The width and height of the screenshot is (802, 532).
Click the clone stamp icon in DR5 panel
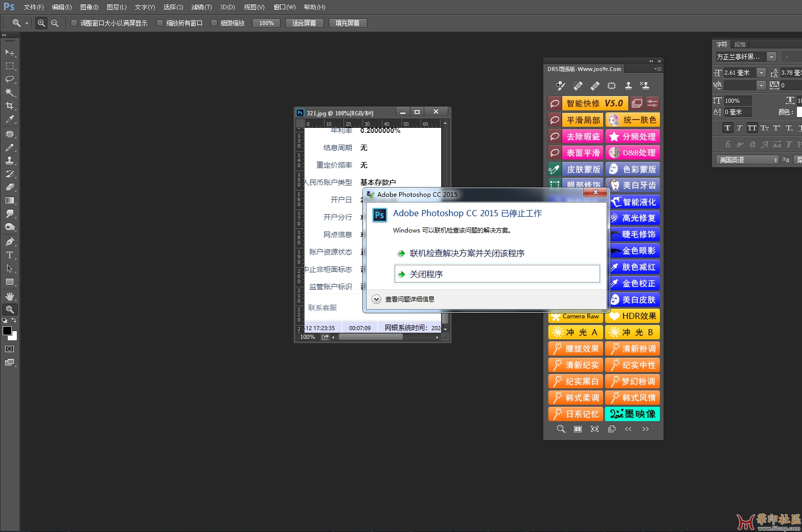(628, 86)
